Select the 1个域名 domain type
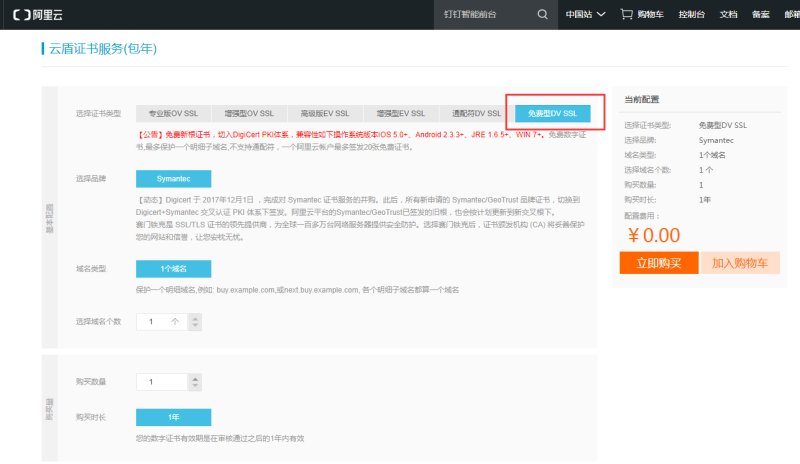The width and height of the screenshot is (800, 464). point(174,269)
